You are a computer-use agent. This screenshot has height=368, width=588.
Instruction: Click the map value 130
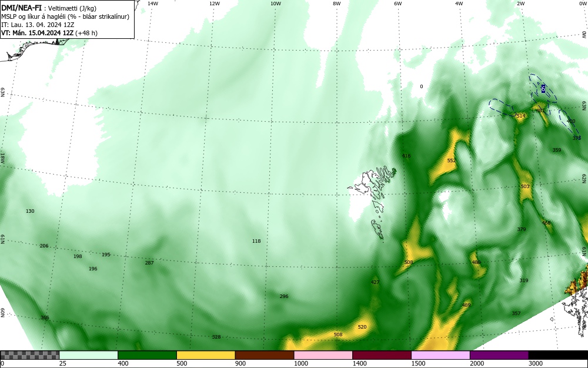[x=30, y=211]
